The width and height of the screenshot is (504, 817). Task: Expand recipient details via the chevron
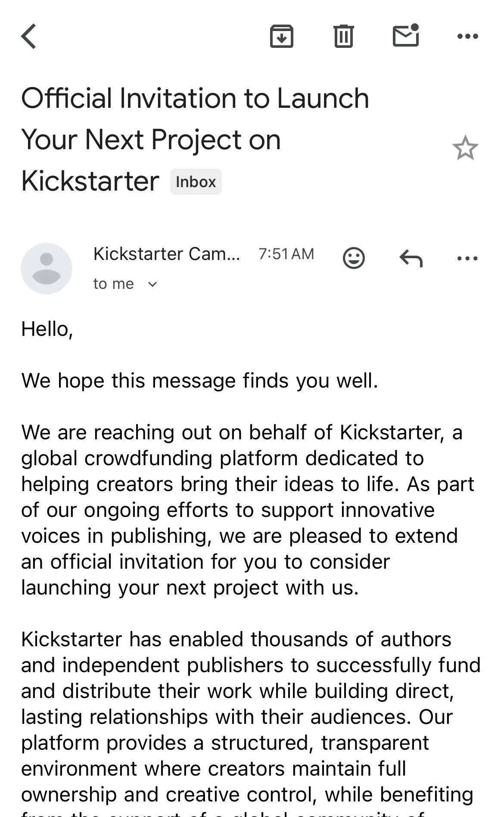click(x=153, y=284)
